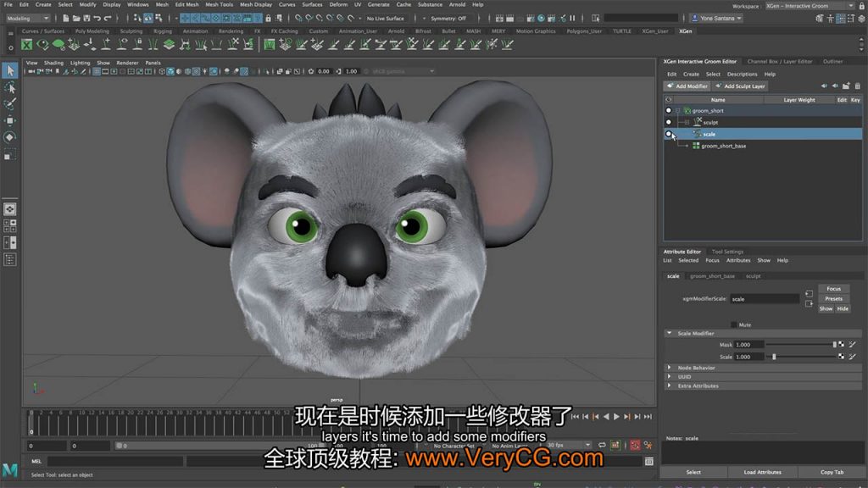Collapse the groom_short tree node
This screenshot has height=488, width=868.
click(678, 111)
